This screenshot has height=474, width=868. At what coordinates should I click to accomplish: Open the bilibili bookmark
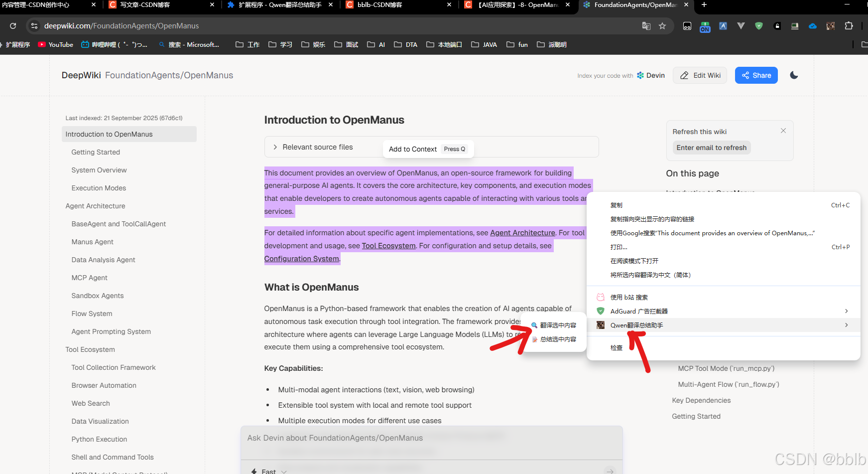point(114,44)
